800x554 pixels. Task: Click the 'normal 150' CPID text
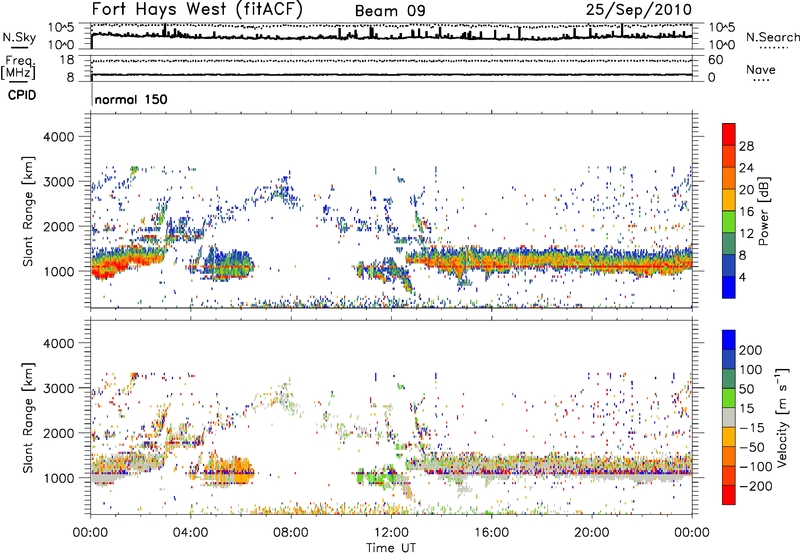(x=131, y=99)
